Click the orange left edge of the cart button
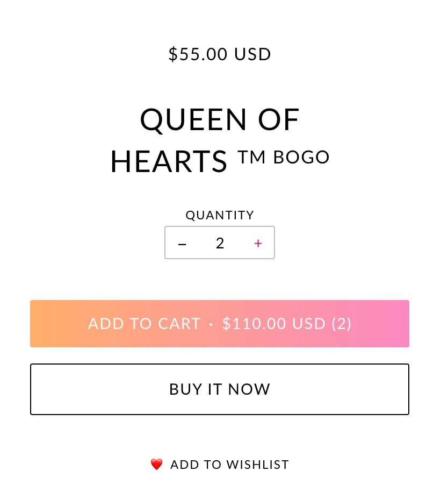448x485 pixels. 40,324
